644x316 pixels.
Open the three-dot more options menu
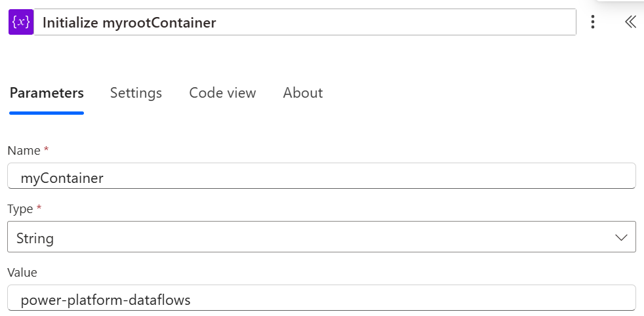point(593,22)
